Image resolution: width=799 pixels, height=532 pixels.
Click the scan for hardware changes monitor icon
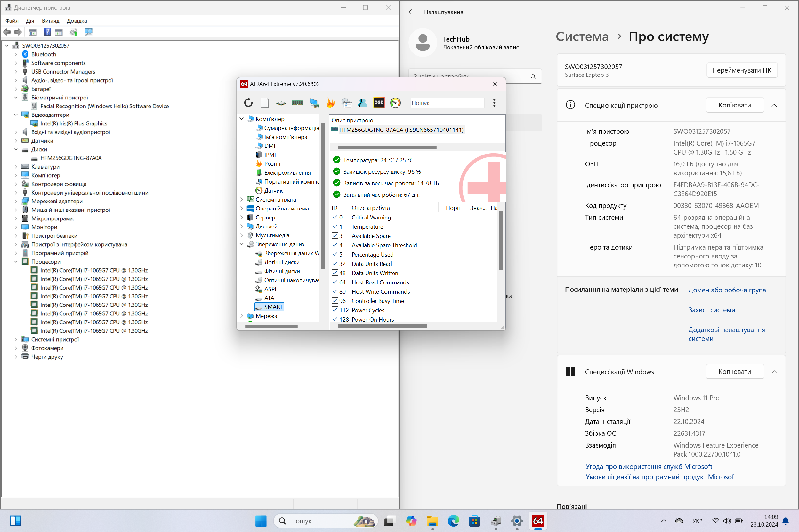(x=89, y=32)
